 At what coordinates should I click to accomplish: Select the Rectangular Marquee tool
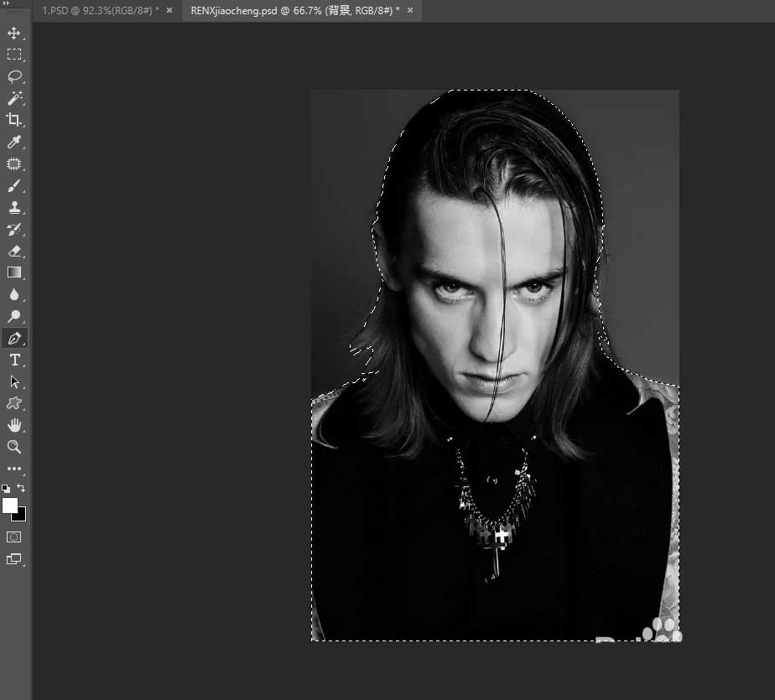13,54
